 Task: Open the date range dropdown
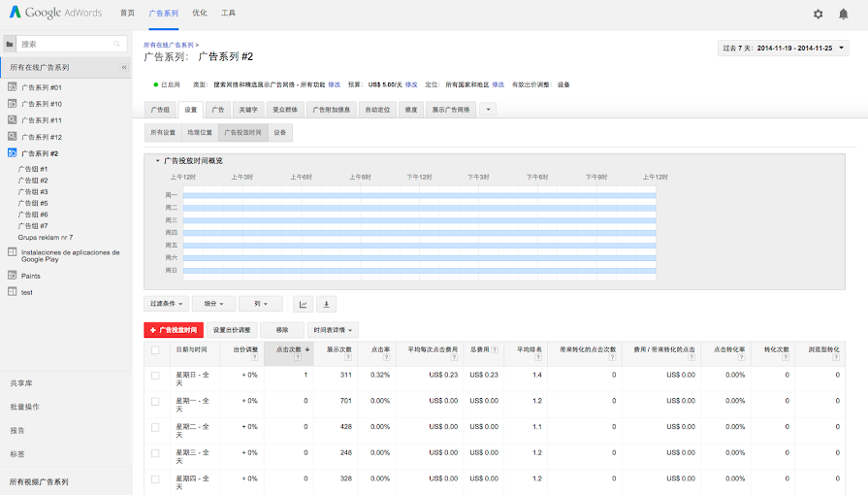point(784,48)
